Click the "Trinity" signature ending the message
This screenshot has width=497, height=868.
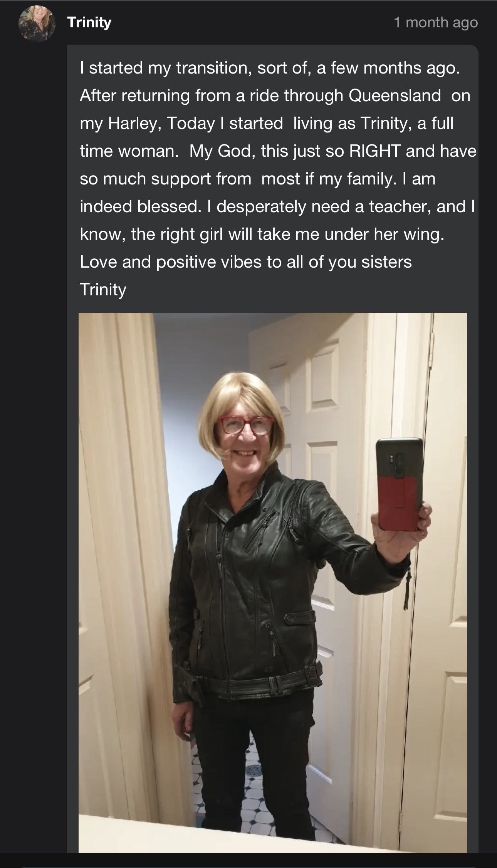(103, 290)
